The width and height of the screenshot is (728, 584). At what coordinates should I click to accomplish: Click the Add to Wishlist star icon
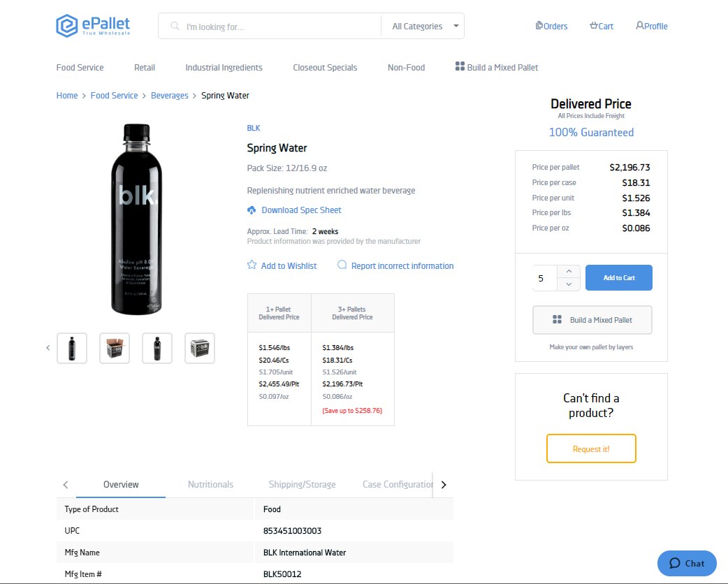tap(252, 265)
